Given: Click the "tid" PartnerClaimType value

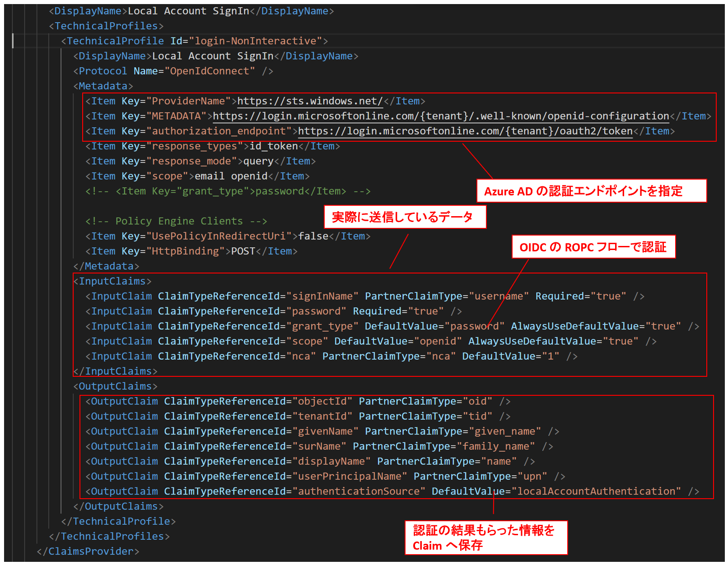Looking at the screenshot, I should click(477, 417).
